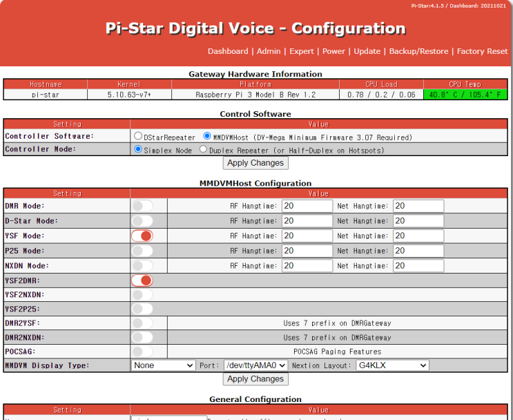Click Raspberry Pi 3 Model B platform text
This screenshot has width=513, height=420.
point(255,95)
